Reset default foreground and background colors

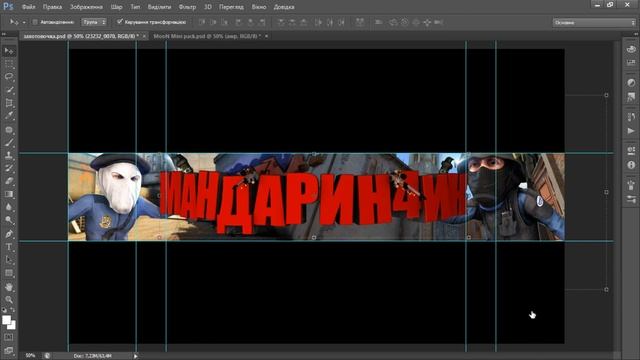click(x=4, y=310)
